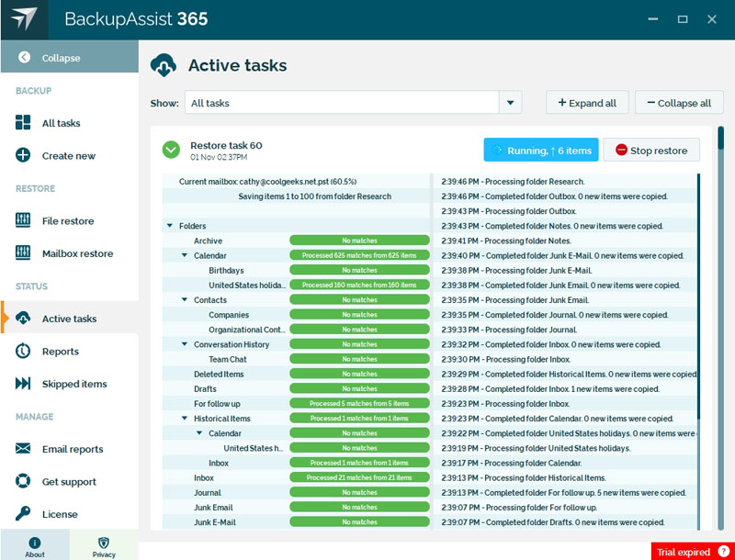
Task: Click the Reports clock icon
Action: click(x=23, y=351)
